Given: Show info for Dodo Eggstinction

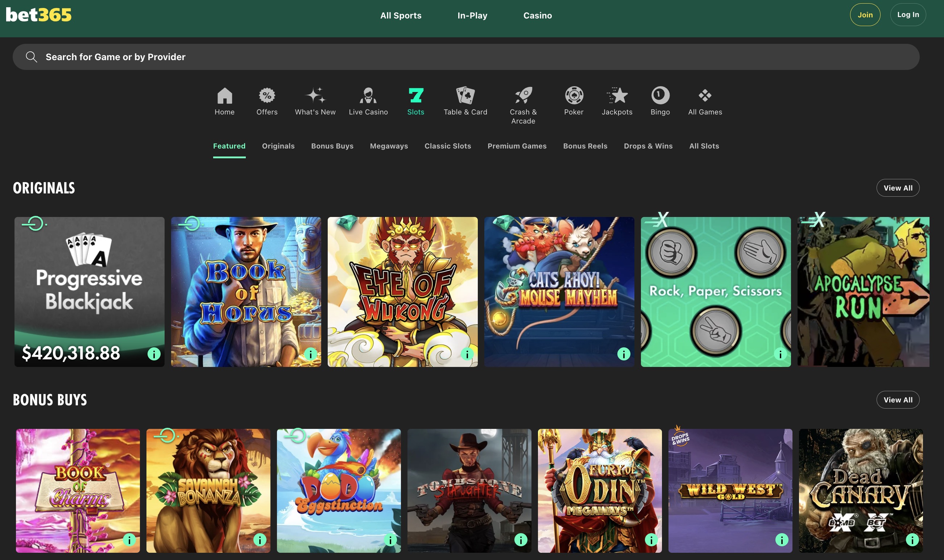Looking at the screenshot, I should [x=390, y=540].
